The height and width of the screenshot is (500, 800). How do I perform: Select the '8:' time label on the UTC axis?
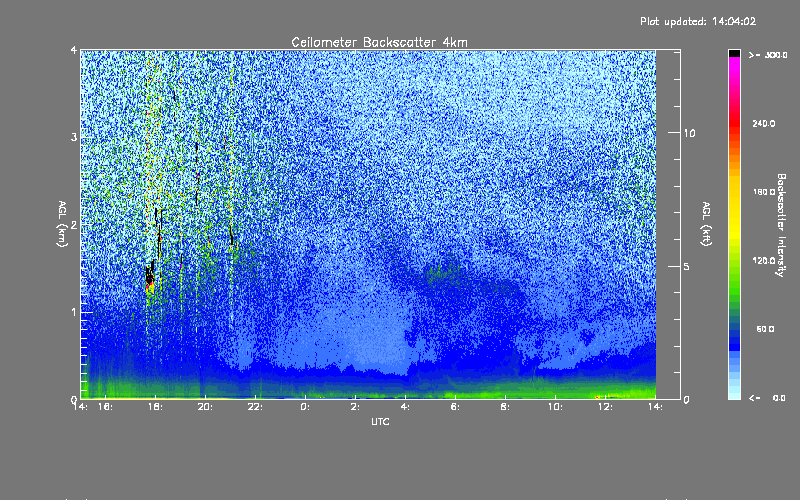click(505, 407)
